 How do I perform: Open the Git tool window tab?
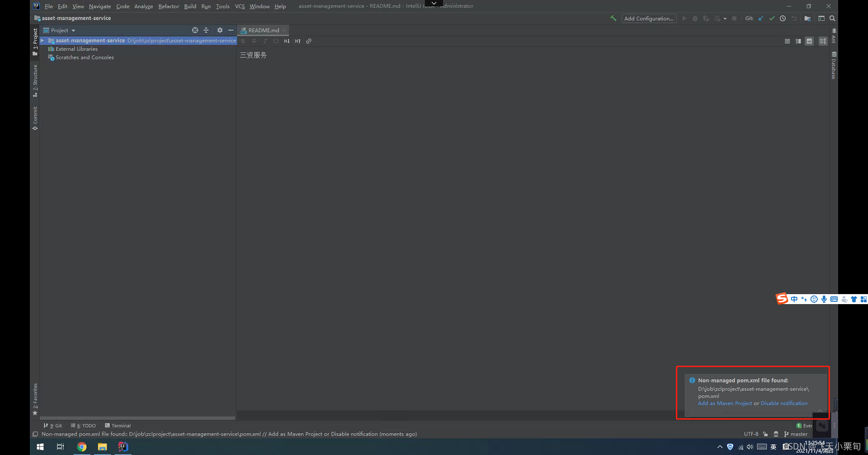click(x=53, y=426)
